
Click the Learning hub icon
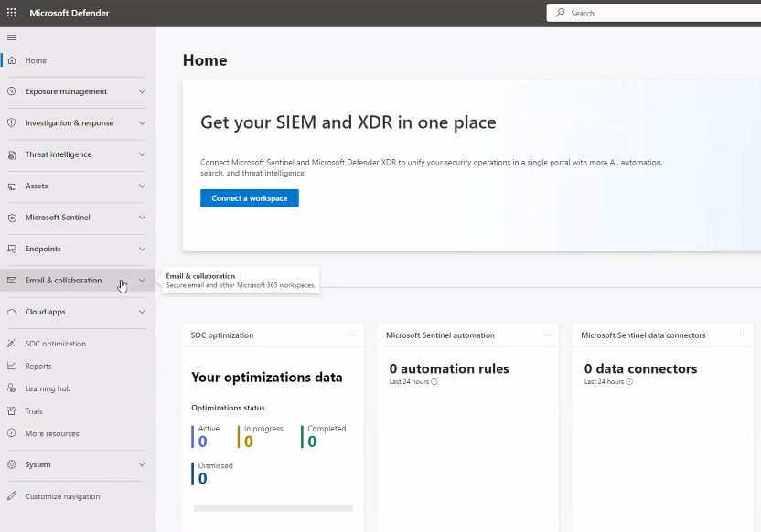(x=11, y=388)
